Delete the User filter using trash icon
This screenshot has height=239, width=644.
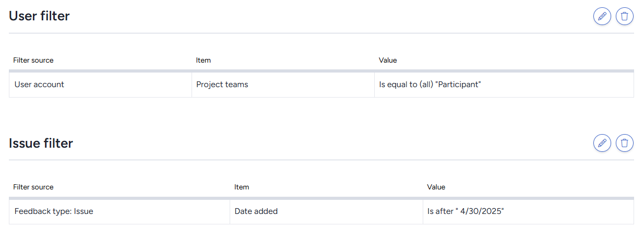[625, 16]
